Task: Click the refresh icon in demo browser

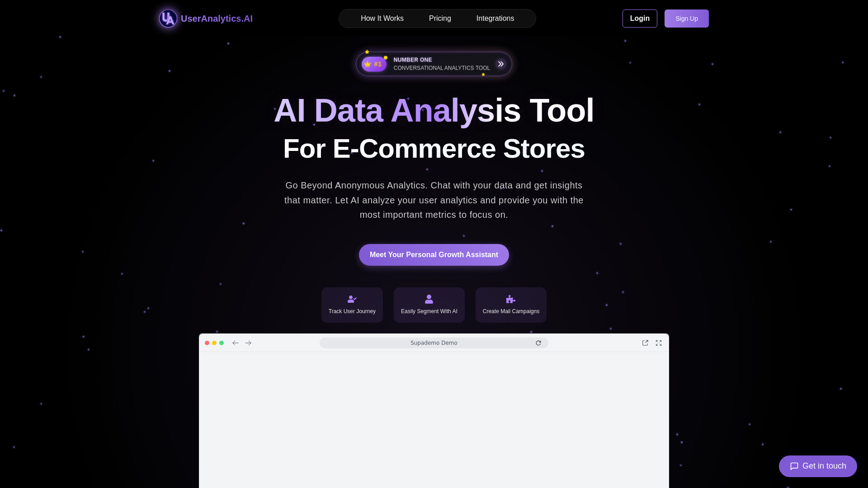Action: [x=538, y=343]
